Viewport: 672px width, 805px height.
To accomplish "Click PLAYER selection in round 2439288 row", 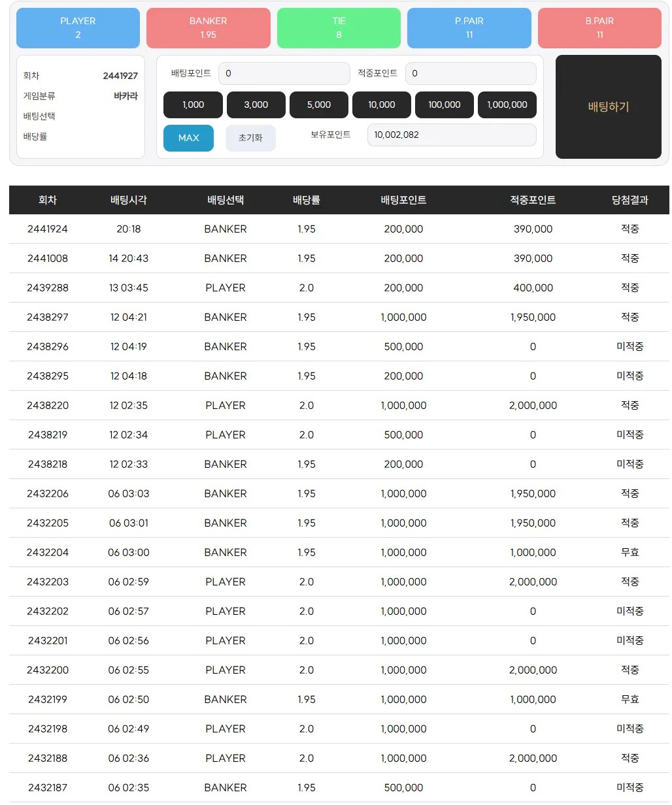I will 226,287.
